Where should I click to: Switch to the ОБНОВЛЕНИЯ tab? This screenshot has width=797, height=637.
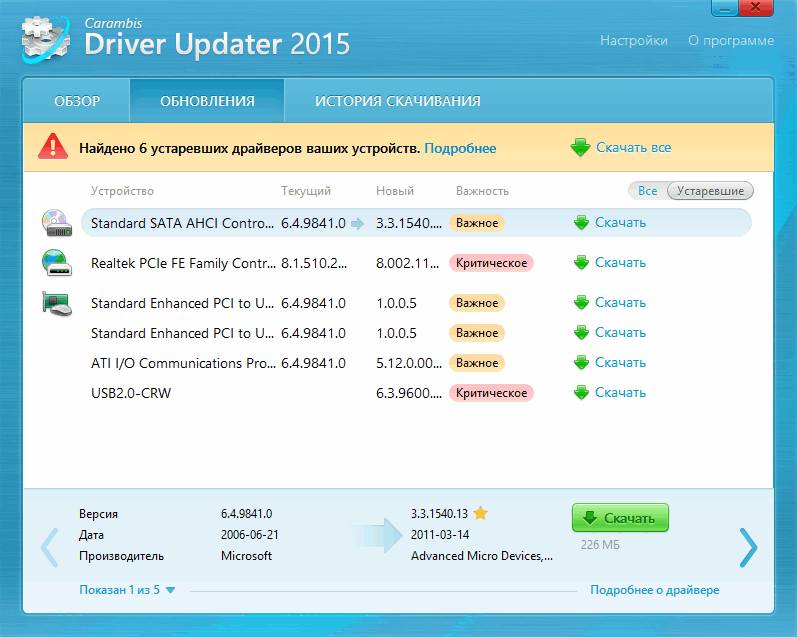coord(207,101)
